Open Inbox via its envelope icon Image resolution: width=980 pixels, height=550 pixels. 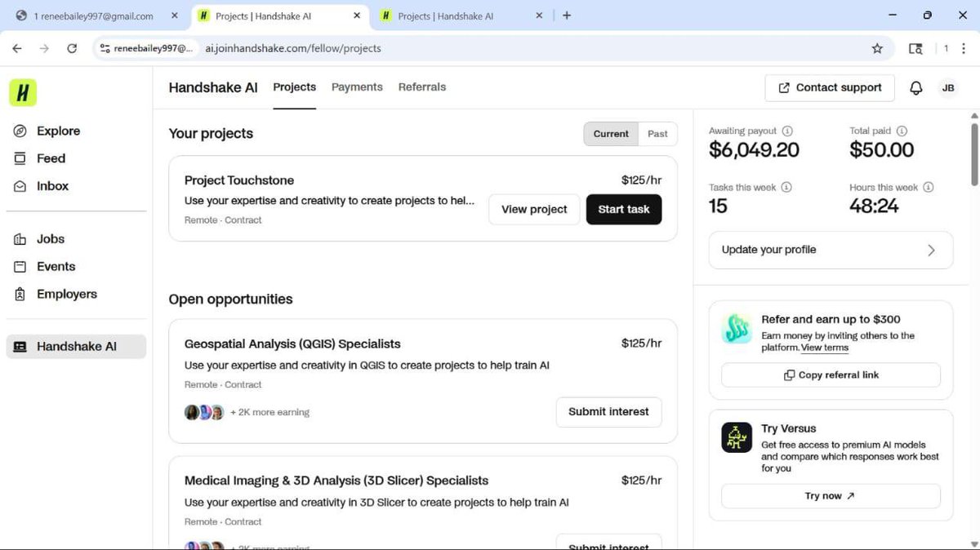20,186
